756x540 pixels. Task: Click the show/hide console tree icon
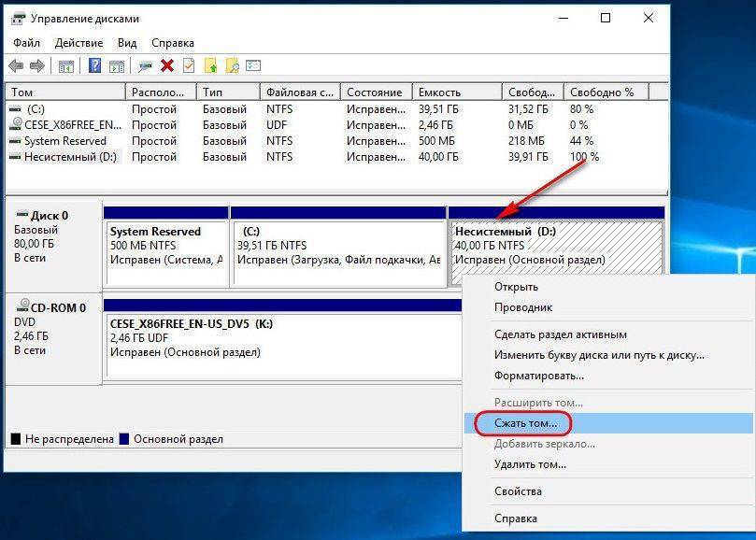pos(66,65)
